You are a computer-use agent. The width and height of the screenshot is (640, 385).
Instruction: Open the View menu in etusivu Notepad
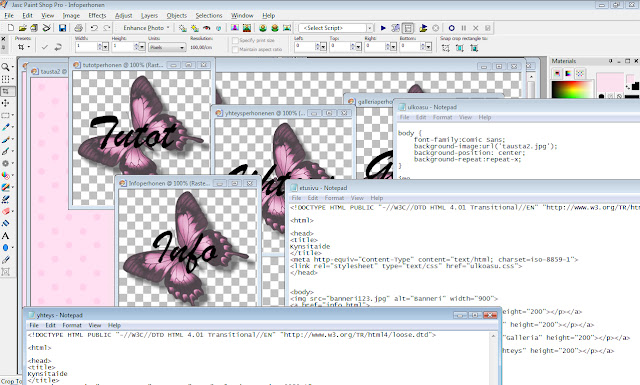pos(357,198)
